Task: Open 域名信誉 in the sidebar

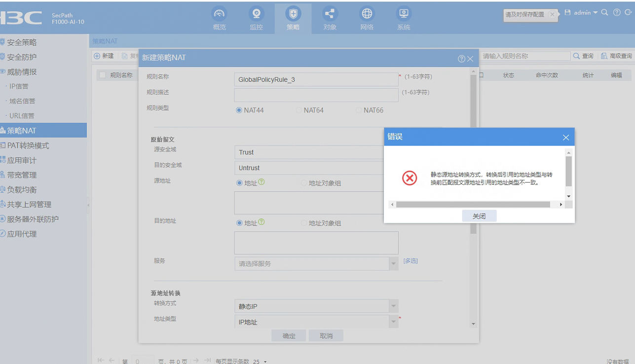Action: click(x=22, y=101)
